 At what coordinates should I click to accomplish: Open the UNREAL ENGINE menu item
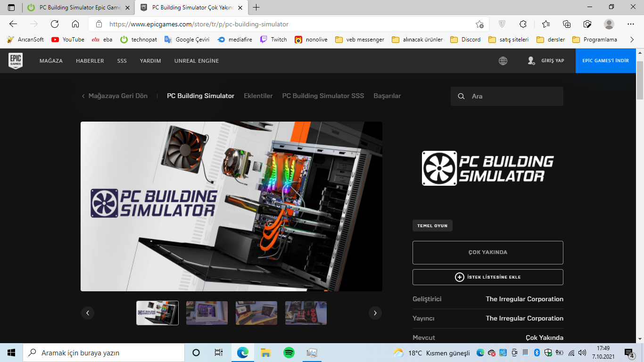[197, 61]
